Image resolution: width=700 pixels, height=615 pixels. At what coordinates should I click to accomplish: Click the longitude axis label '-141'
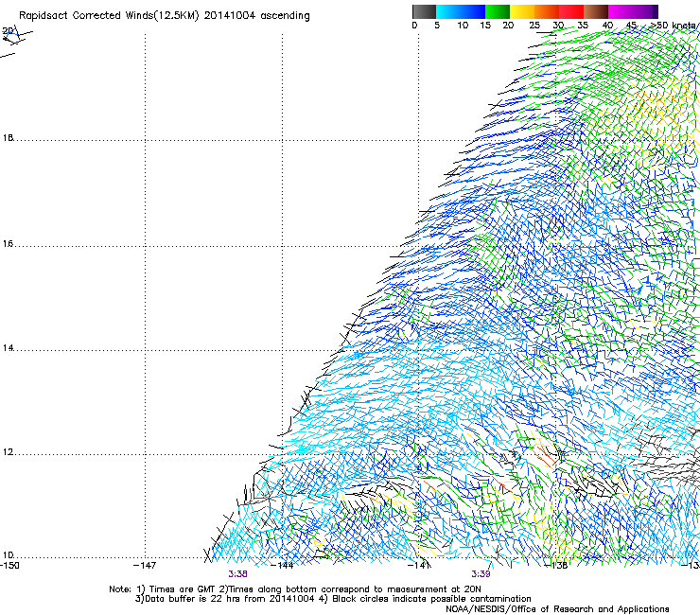(419, 566)
